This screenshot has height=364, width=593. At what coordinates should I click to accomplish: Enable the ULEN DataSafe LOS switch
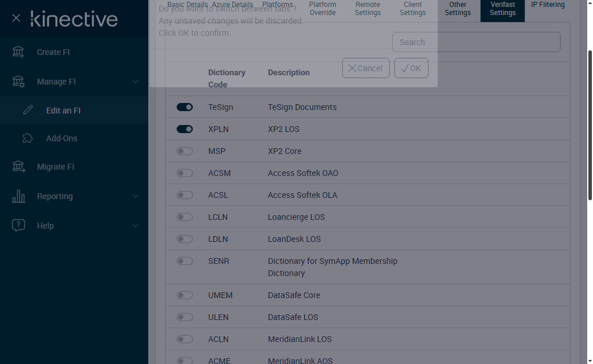coord(185,317)
